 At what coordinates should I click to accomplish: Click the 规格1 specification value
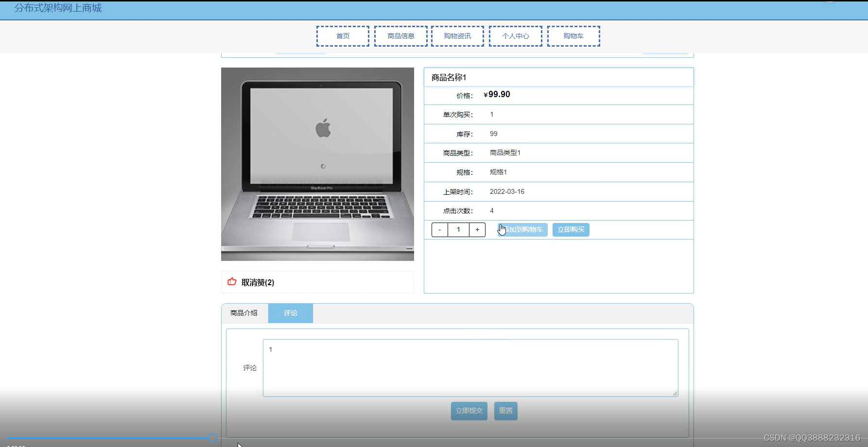[x=498, y=172]
